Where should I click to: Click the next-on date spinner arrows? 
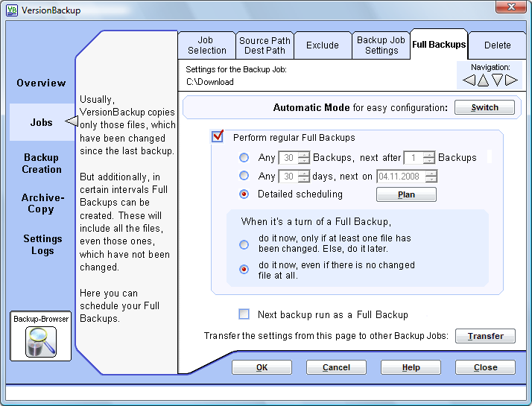431,177
